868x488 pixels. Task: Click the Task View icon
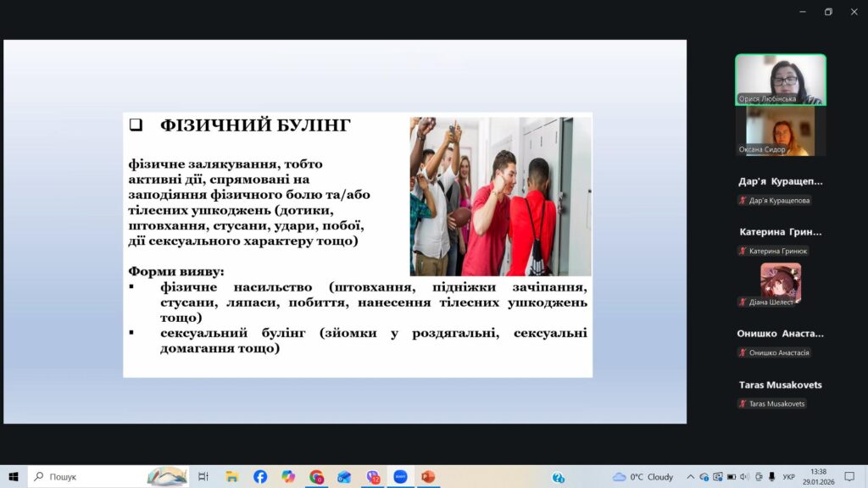click(x=203, y=477)
